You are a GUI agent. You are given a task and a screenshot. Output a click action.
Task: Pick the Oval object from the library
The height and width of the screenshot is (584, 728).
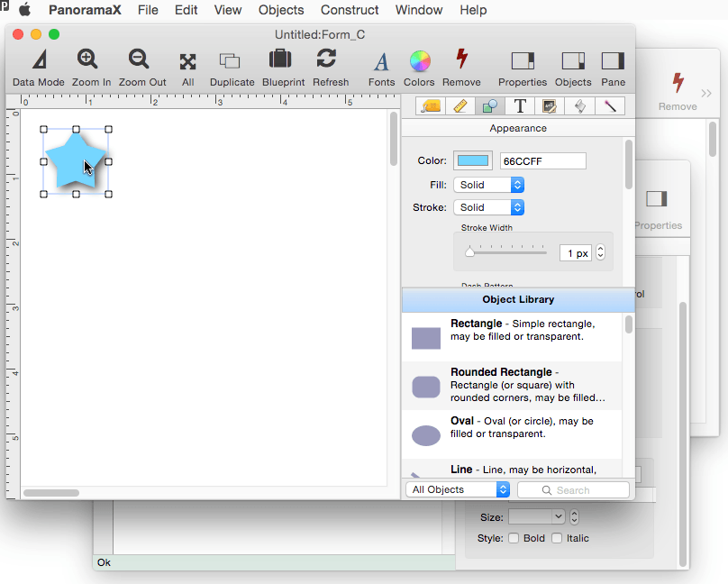(512, 434)
